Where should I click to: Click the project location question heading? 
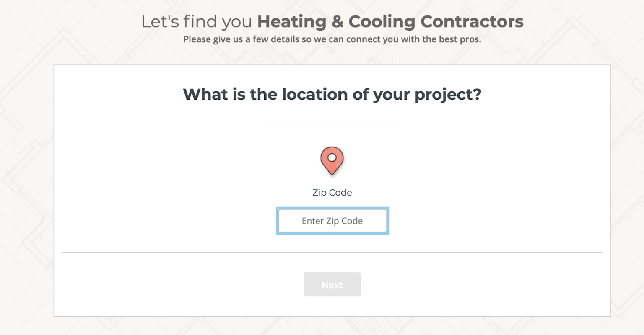coord(332,94)
